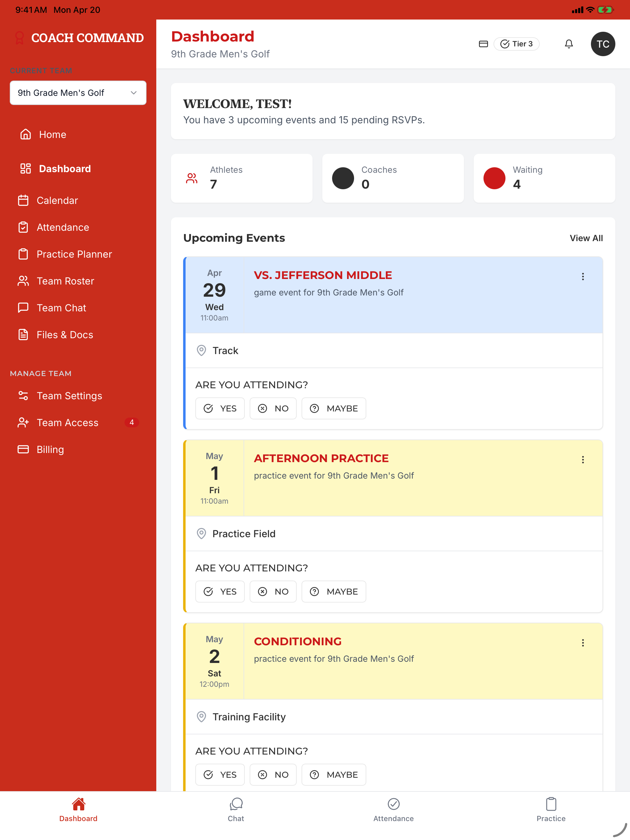Viewport: 630px width, 840px height.
Task: Open Attendance from sidebar
Action: pyautogui.click(x=63, y=227)
